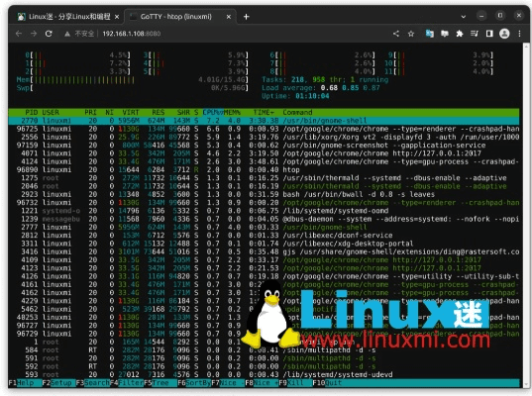Go back with the browser back arrow

19,34
